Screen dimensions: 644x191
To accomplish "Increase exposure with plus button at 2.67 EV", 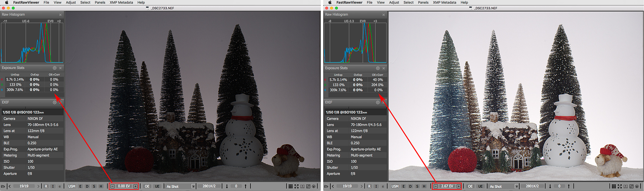I will tap(458, 186).
